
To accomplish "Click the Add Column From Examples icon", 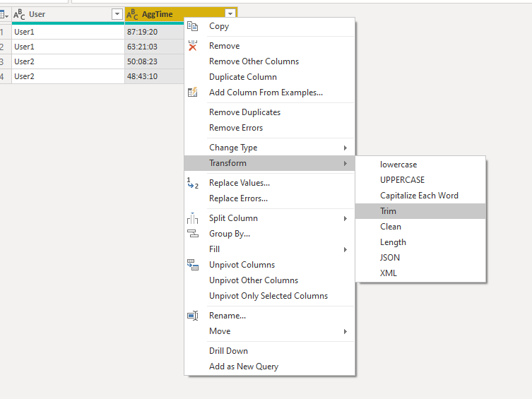I will tap(192, 93).
